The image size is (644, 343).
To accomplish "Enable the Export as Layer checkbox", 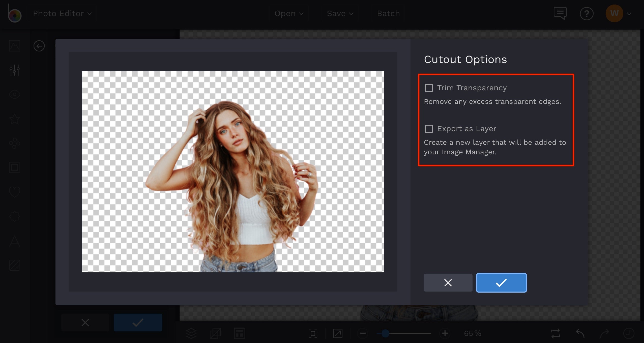I will click(429, 129).
